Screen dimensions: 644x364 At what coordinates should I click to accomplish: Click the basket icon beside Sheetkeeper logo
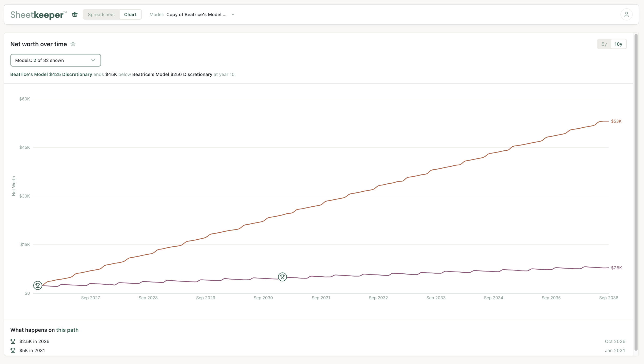(75, 14)
